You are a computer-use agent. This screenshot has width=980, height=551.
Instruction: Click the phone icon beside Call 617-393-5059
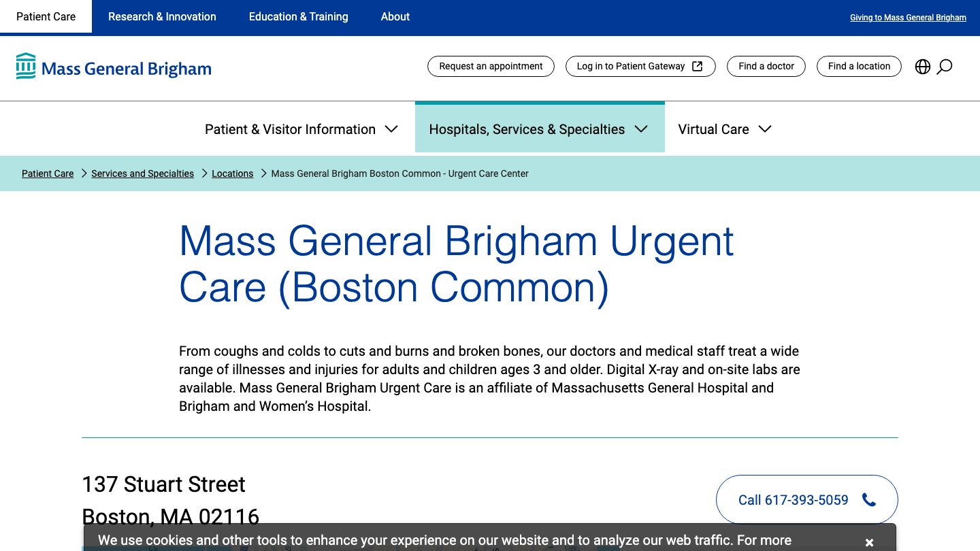pyautogui.click(x=869, y=499)
